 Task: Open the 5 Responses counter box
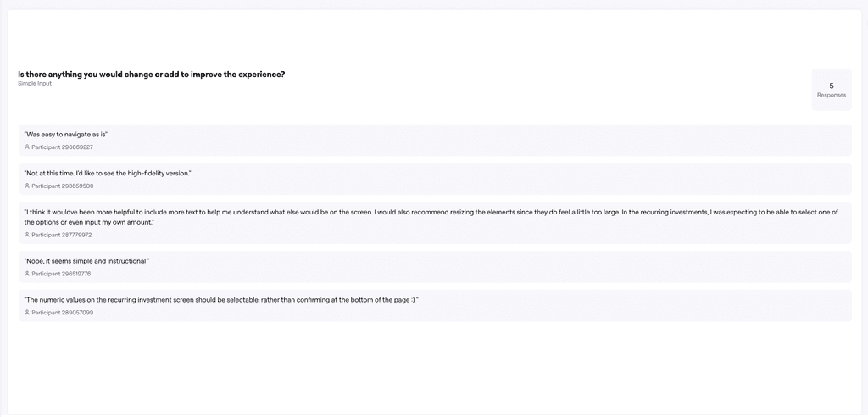pyautogui.click(x=832, y=90)
